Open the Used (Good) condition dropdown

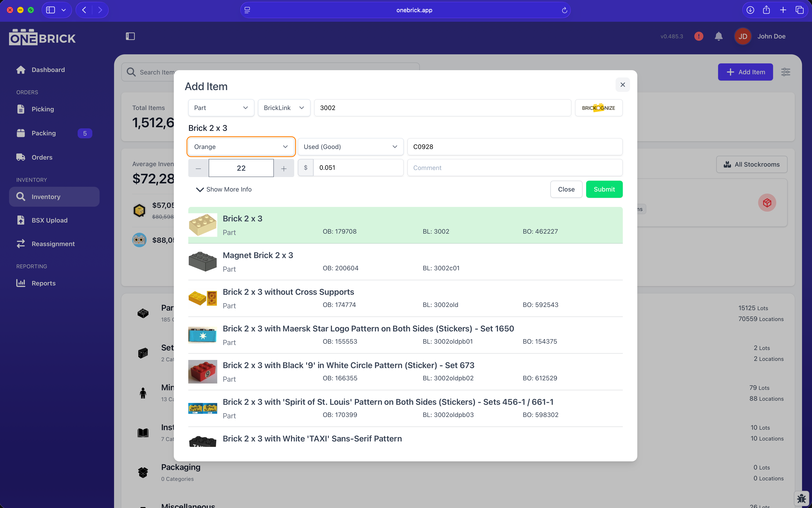350,147
